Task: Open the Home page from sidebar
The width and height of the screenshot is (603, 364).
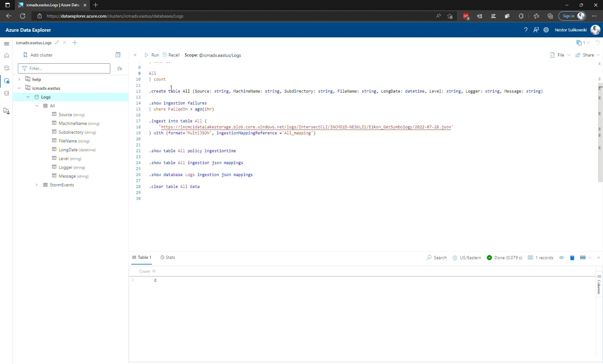Action: click(6, 56)
